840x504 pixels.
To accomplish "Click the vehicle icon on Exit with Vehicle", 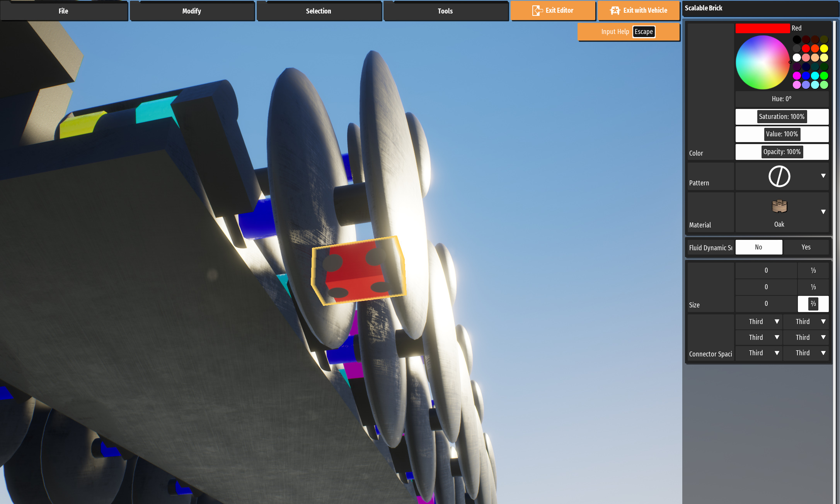I will coord(615,10).
